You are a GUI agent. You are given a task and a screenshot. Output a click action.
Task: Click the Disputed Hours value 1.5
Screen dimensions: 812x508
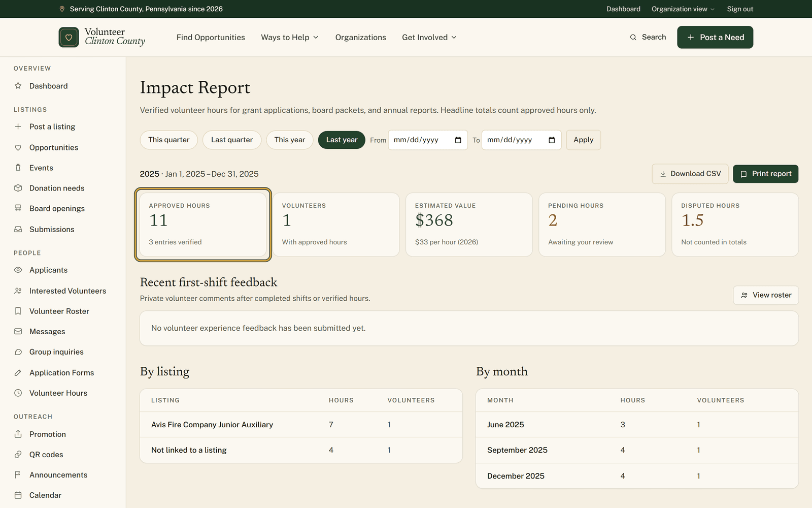tap(692, 220)
